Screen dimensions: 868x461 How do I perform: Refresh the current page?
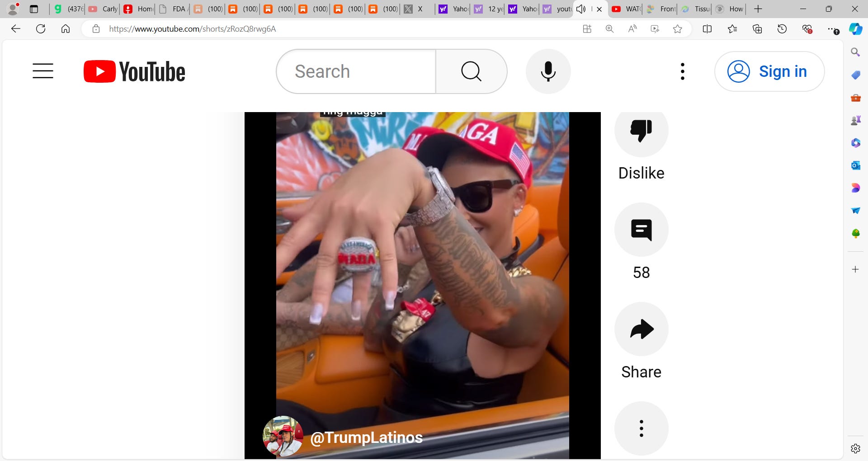pos(41,29)
